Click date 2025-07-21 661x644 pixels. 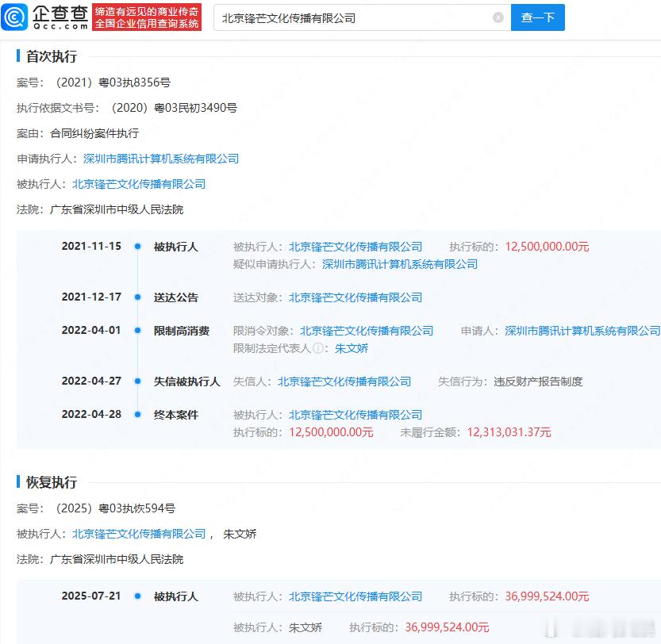tap(91, 596)
